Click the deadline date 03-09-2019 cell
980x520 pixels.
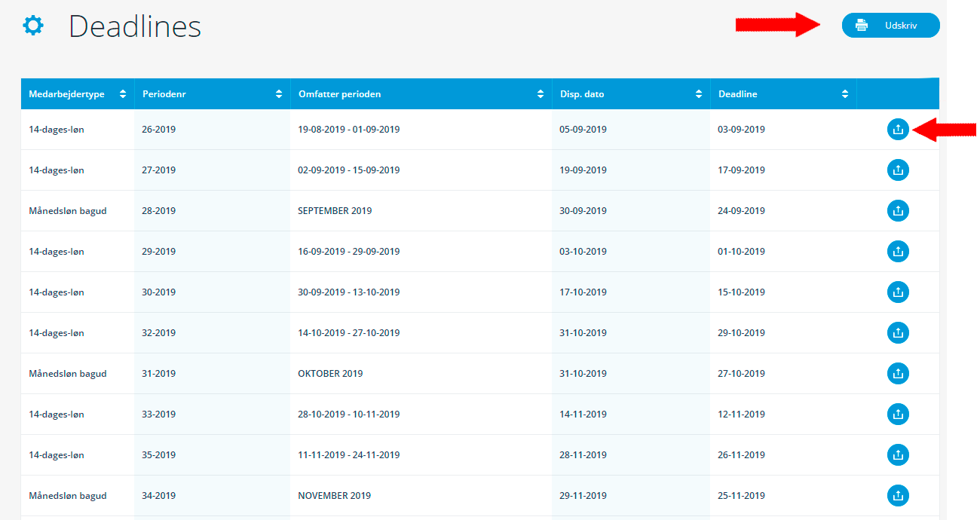[741, 130]
